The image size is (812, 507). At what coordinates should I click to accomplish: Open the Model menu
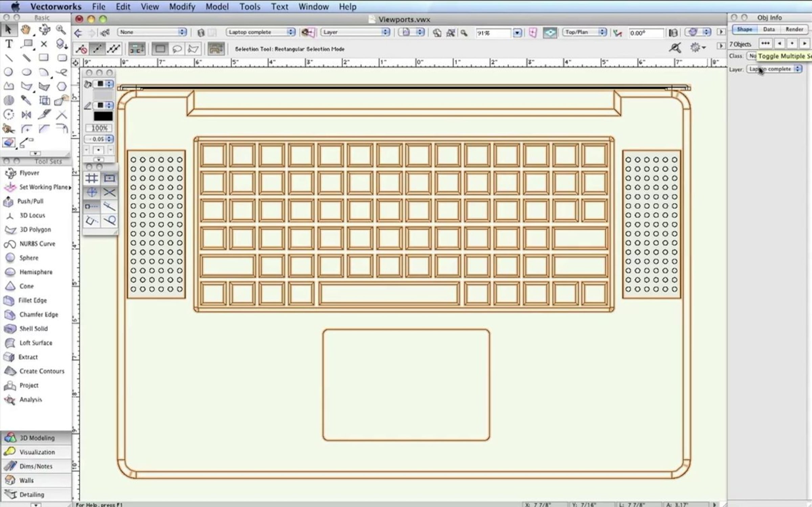click(x=217, y=6)
